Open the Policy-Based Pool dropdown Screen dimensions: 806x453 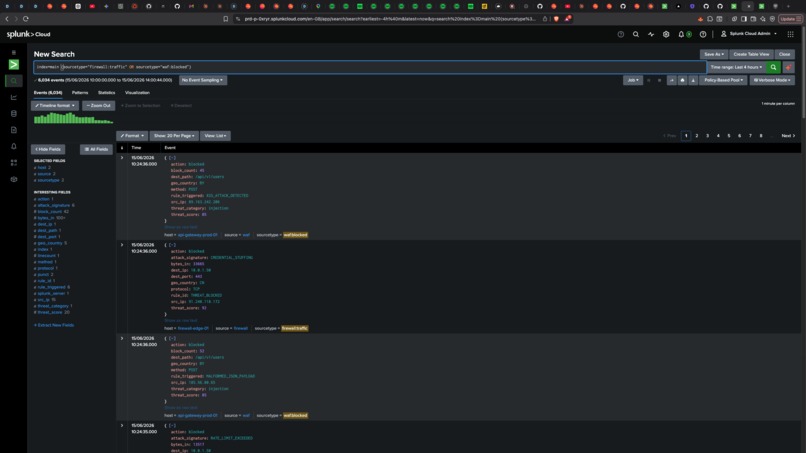(x=723, y=80)
